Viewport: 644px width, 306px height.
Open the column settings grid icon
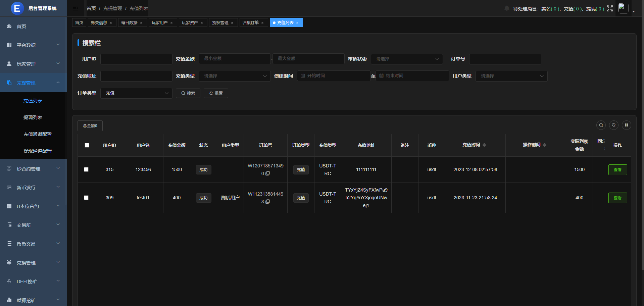pyautogui.click(x=626, y=125)
